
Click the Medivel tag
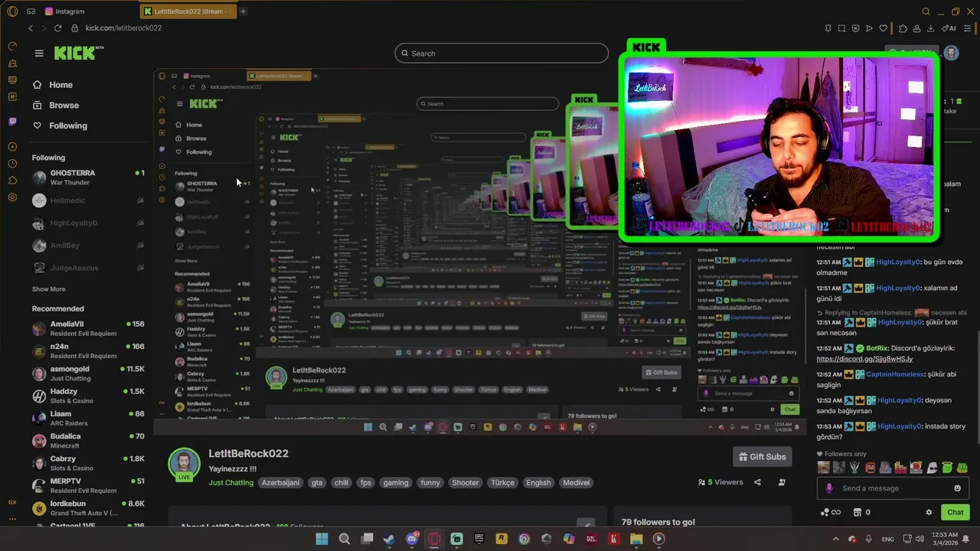pos(576,483)
